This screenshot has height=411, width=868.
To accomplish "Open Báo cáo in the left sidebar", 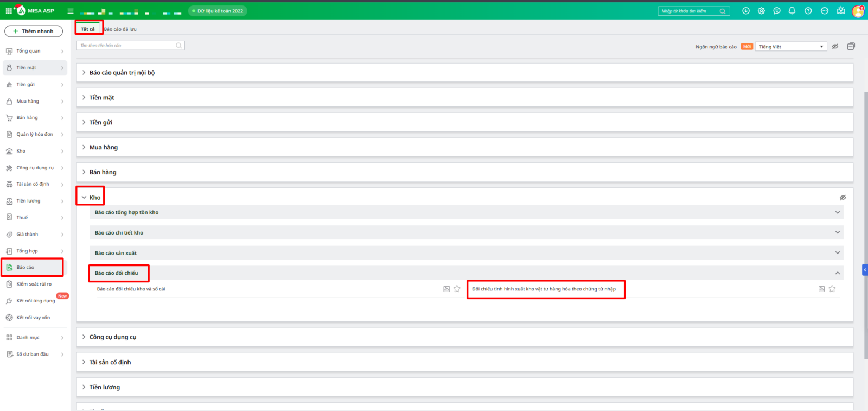I will (x=25, y=268).
